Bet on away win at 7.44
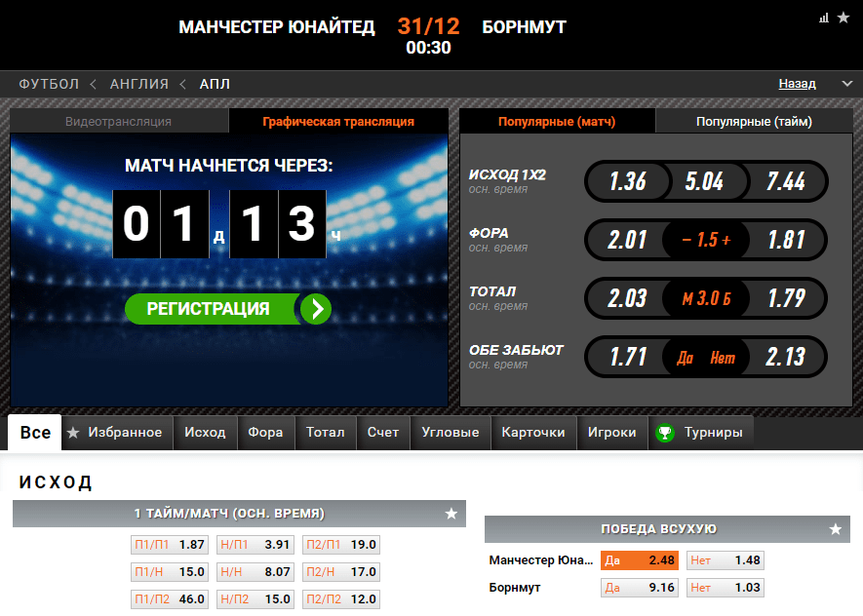This screenshot has width=863, height=616. pyautogui.click(x=786, y=181)
